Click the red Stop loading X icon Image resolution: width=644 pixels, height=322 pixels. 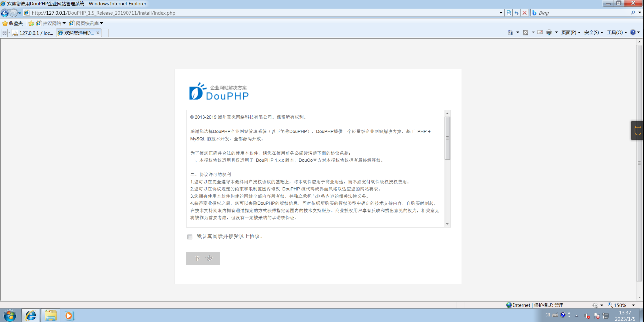pyautogui.click(x=525, y=13)
